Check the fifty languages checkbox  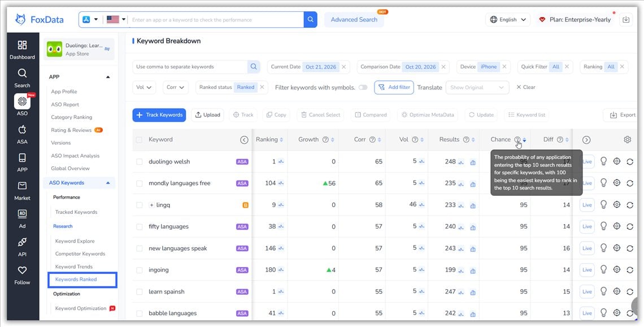coord(139,227)
